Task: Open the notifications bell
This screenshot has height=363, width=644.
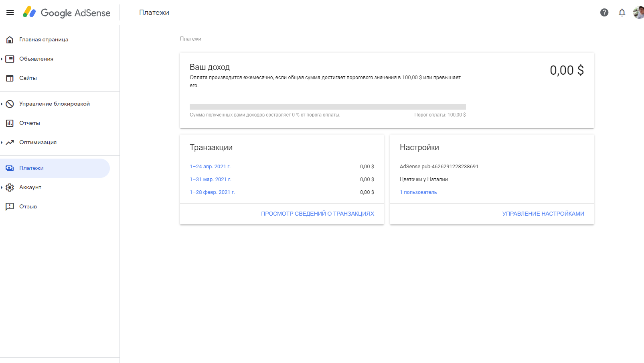Action: click(622, 12)
